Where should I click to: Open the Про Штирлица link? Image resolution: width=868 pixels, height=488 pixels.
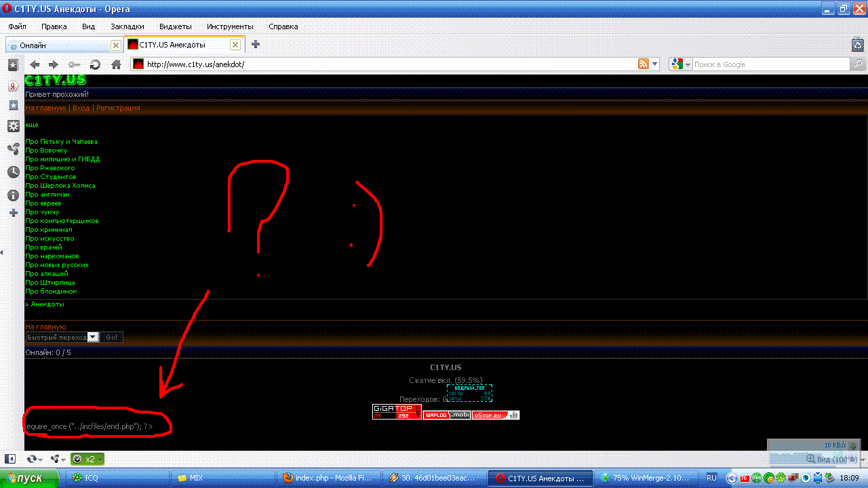click(50, 283)
